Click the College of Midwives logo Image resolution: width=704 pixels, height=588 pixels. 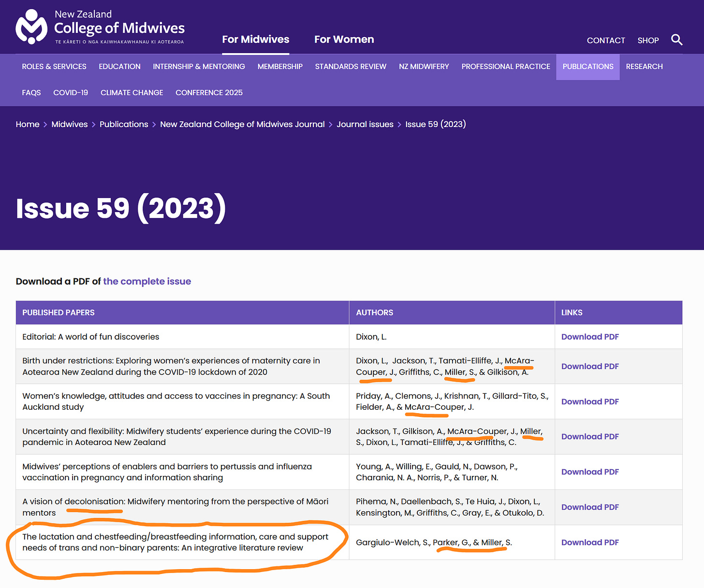[100, 27]
